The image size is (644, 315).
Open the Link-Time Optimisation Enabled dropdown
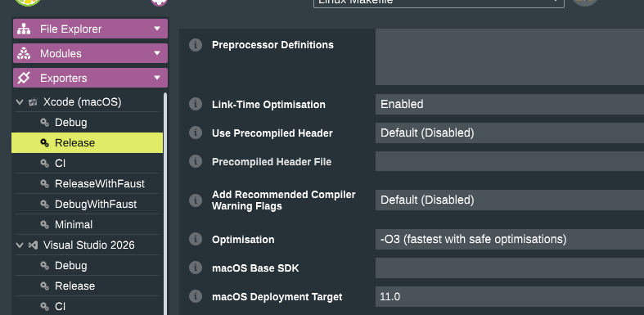(x=510, y=104)
